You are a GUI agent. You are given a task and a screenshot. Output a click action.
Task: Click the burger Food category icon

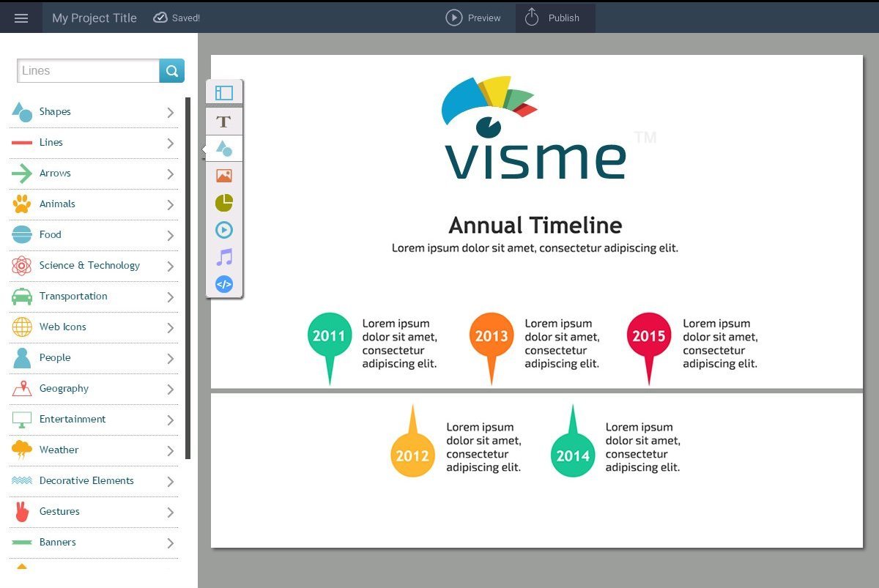tap(22, 234)
